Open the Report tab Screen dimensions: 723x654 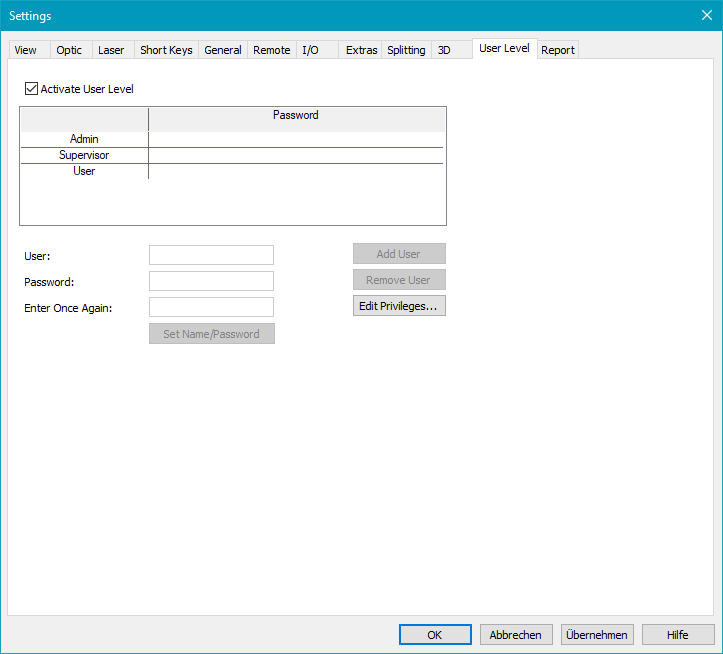pos(558,50)
